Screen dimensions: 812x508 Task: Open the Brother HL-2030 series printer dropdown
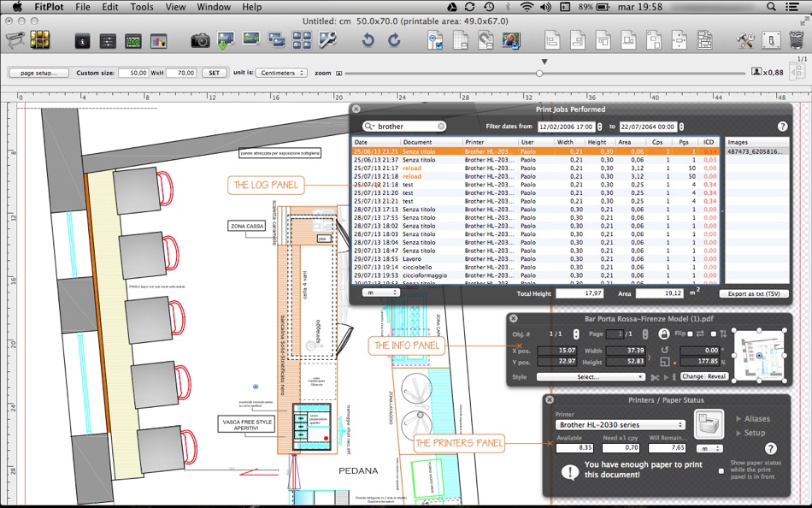[621, 424]
